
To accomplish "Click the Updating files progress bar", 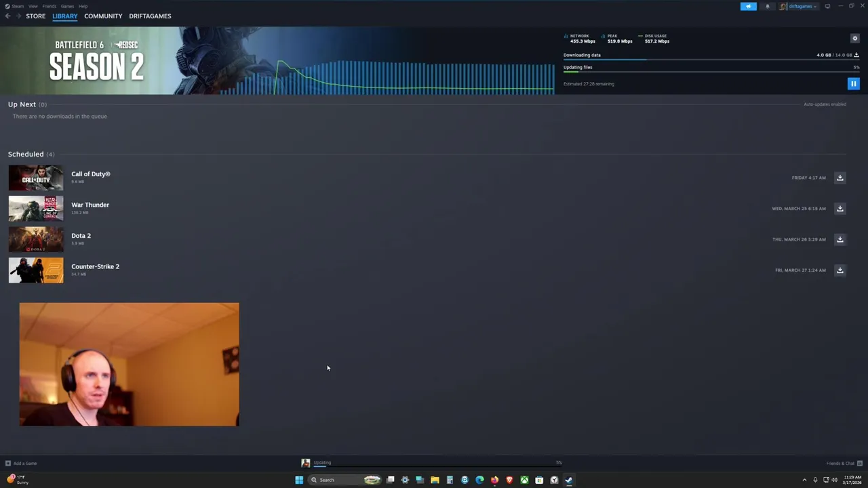I will click(x=711, y=72).
